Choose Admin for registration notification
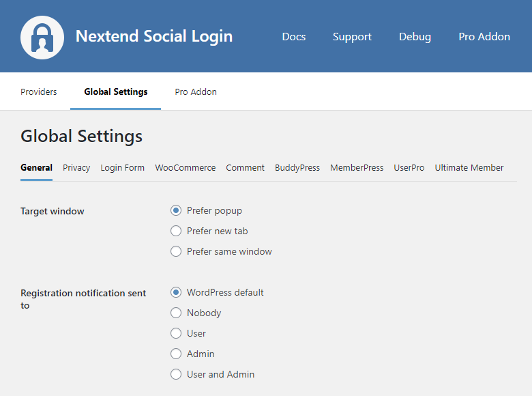Screen dimensions: 532x396 [176, 354]
